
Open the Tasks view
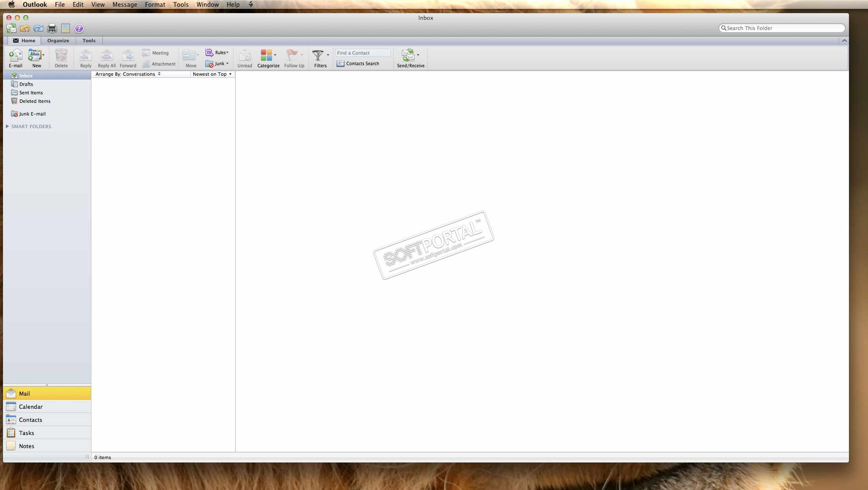point(26,433)
